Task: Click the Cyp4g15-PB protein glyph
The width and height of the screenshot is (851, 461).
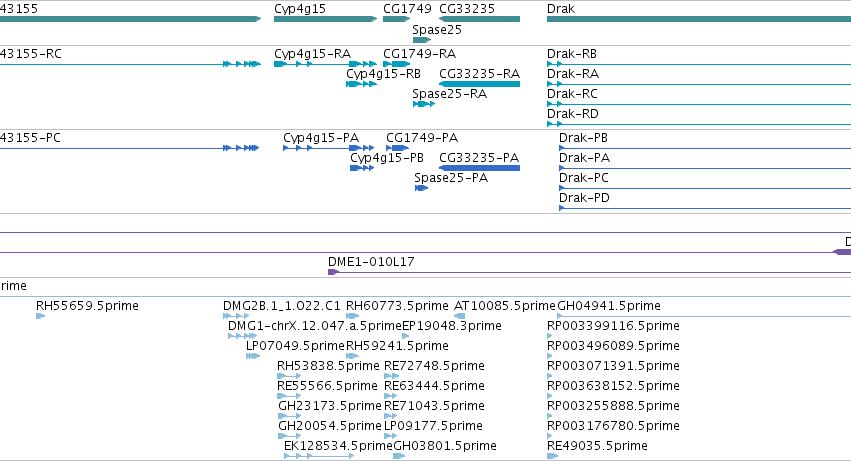Action: pyautogui.click(x=362, y=168)
